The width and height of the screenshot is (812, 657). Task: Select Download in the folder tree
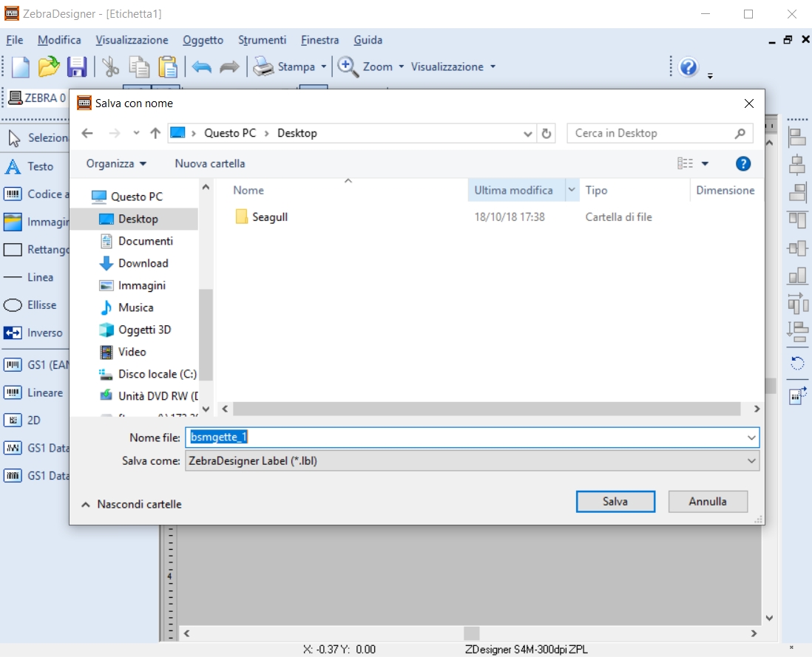(x=135, y=263)
